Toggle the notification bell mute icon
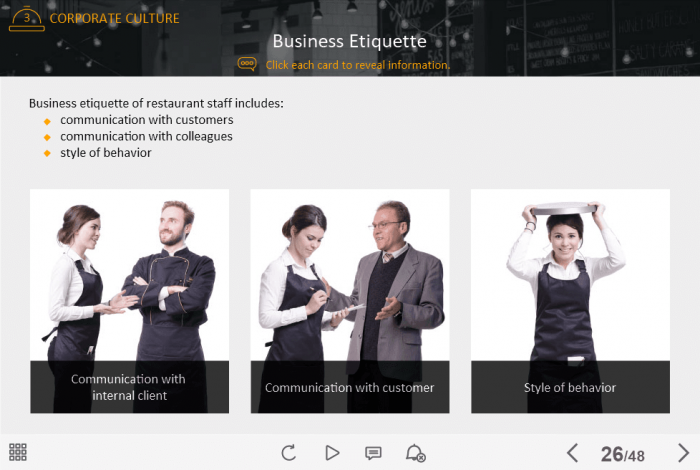The image size is (700, 470). tap(416, 453)
